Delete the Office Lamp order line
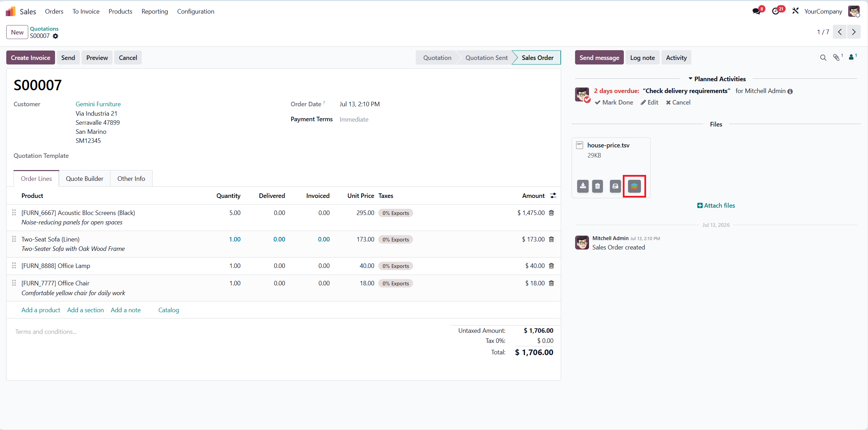 pos(551,266)
